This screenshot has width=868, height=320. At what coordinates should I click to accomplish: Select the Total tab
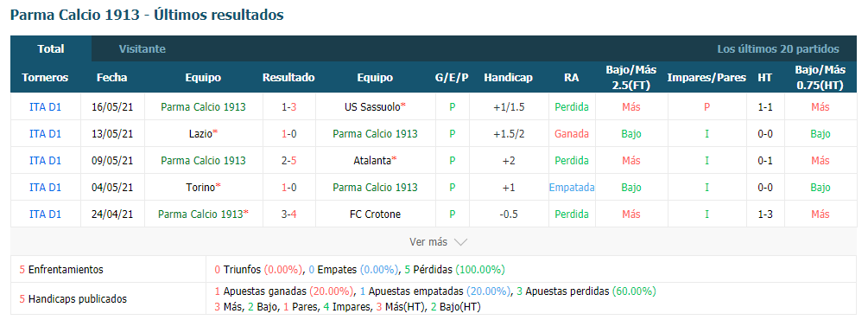pyautogui.click(x=51, y=48)
